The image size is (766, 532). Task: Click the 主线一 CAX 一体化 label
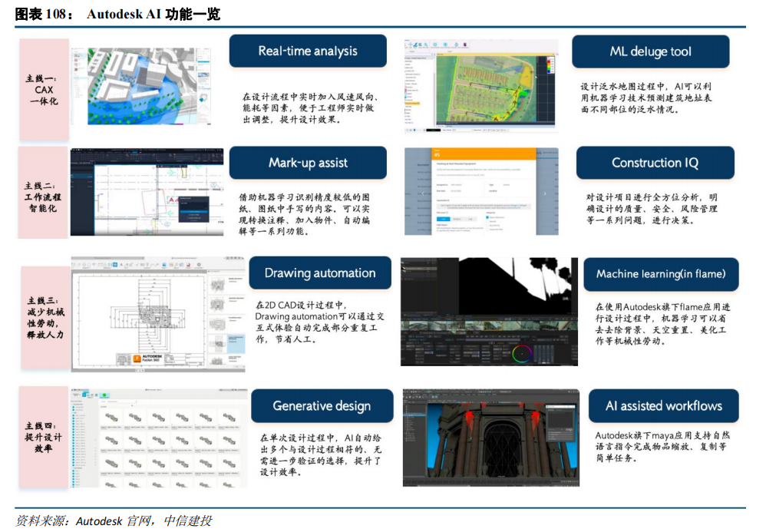pos(45,90)
